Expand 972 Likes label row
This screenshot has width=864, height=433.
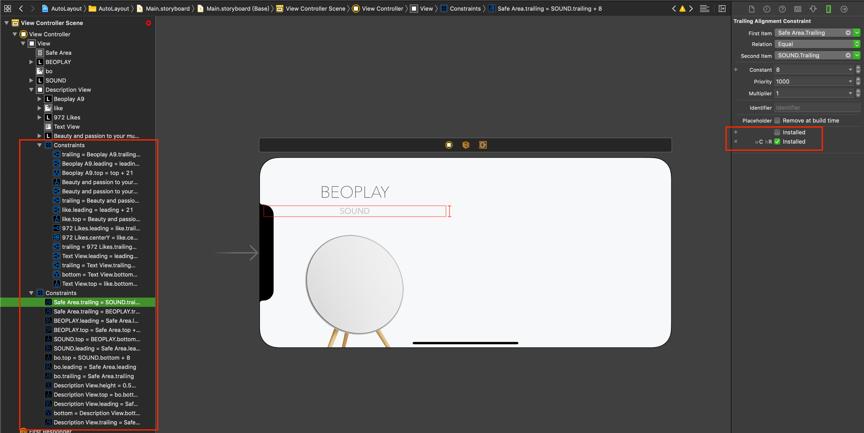39,117
